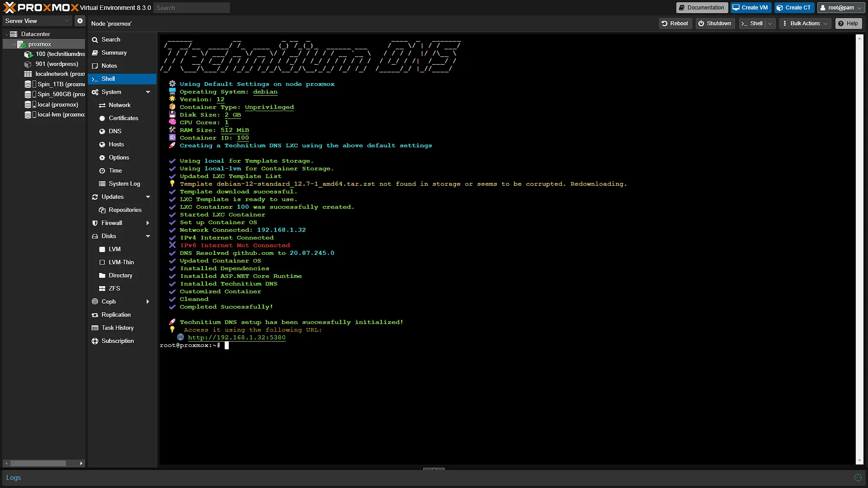Image resolution: width=868 pixels, height=488 pixels.
Task: Collapse the Disks section arrow
Action: click(x=148, y=236)
